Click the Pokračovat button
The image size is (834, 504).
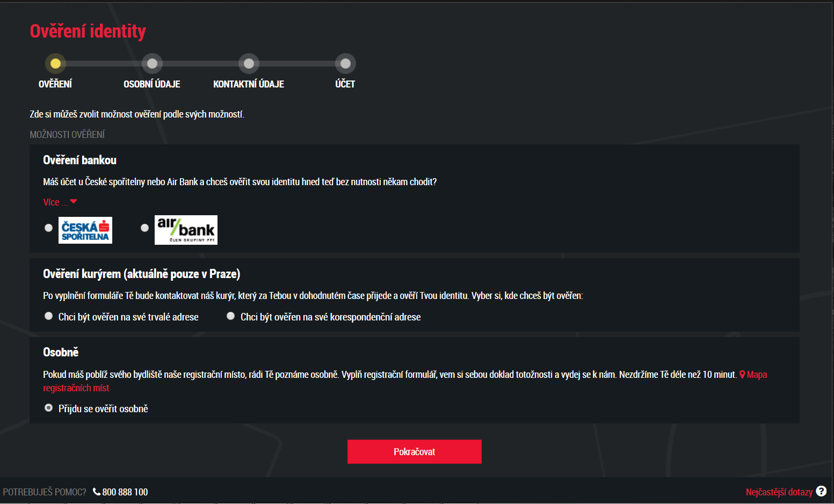415,451
